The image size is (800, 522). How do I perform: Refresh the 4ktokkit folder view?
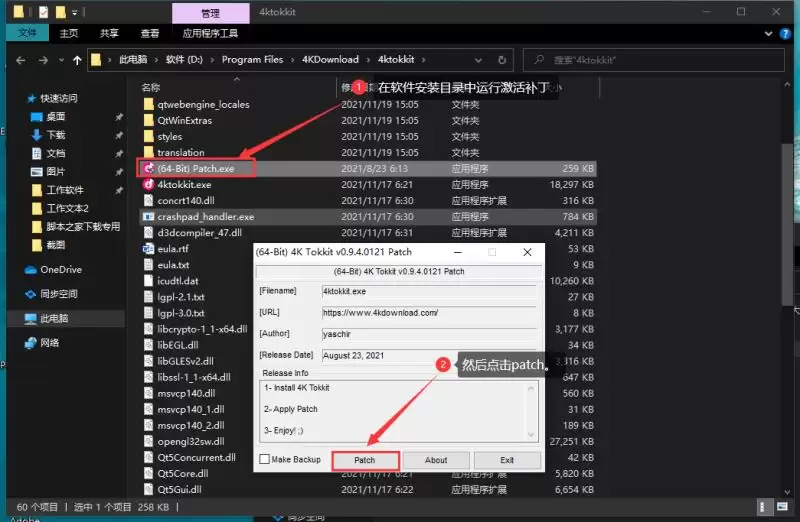coord(502,60)
